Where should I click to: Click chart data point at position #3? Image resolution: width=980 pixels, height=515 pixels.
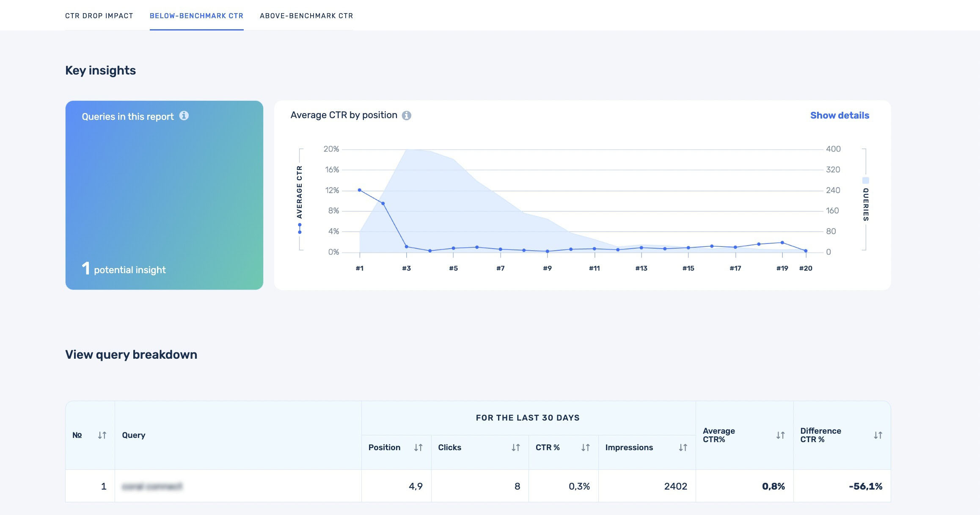[407, 246]
